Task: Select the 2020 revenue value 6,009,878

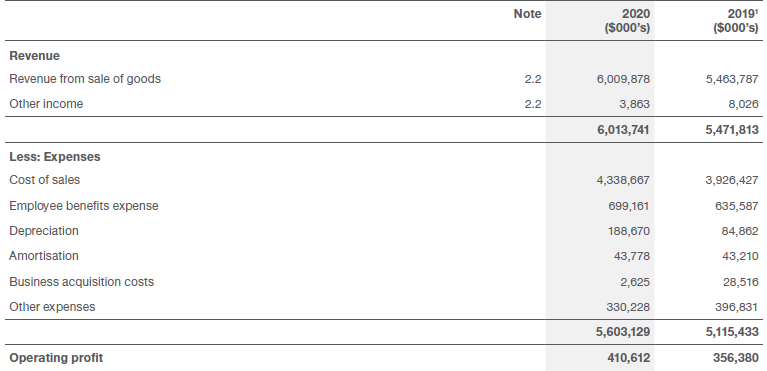Action: tap(623, 79)
